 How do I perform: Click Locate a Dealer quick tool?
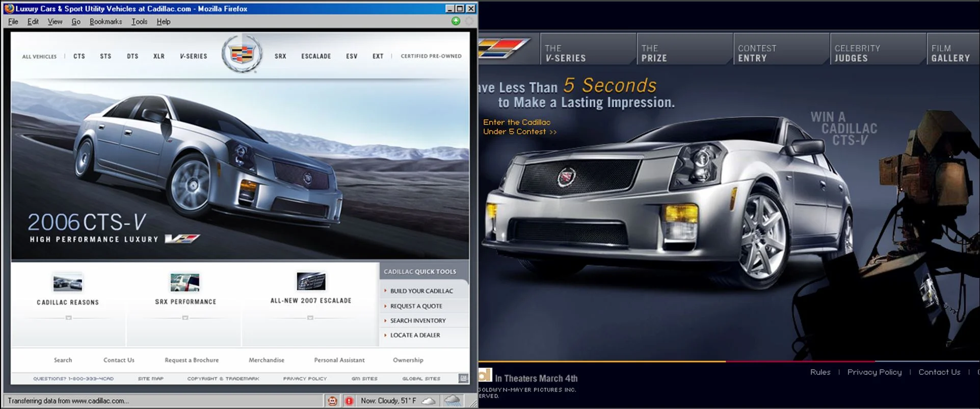click(x=415, y=335)
